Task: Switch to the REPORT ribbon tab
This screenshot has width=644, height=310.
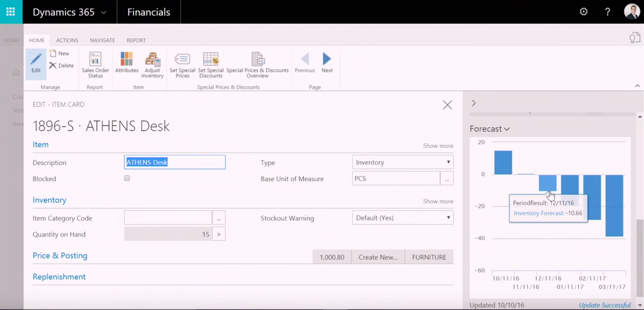Action: tap(136, 40)
